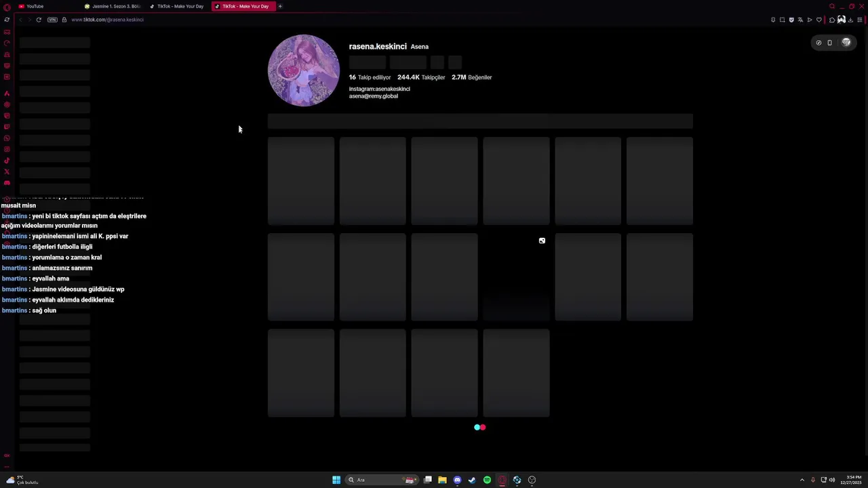Click the compass icon in floating pill
Screen dimensions: 868x488
pos(818,43)
